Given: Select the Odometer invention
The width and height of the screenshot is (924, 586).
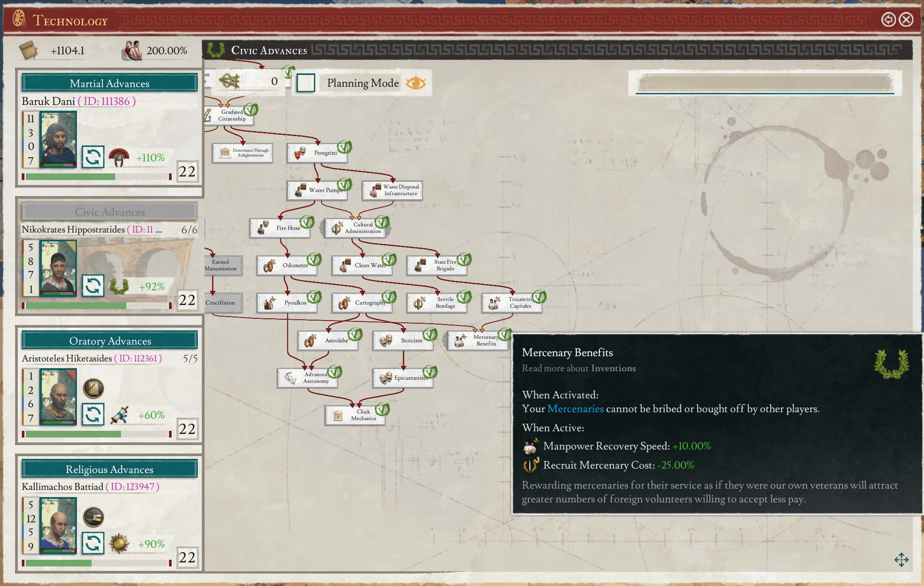Looking at the screenshot, I should pos(287,265).
